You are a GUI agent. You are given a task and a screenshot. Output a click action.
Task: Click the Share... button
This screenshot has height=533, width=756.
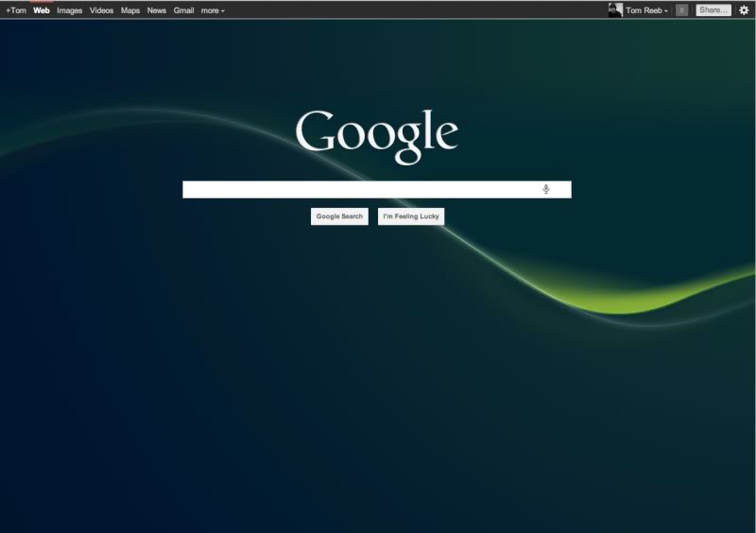pyautogui.click(x=713, y=10)
